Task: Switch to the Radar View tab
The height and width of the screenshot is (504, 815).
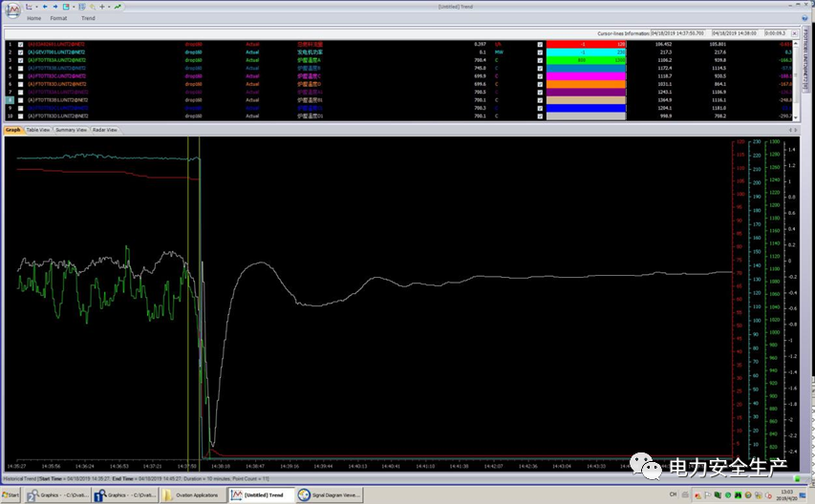Action: (x=104, y=130)
